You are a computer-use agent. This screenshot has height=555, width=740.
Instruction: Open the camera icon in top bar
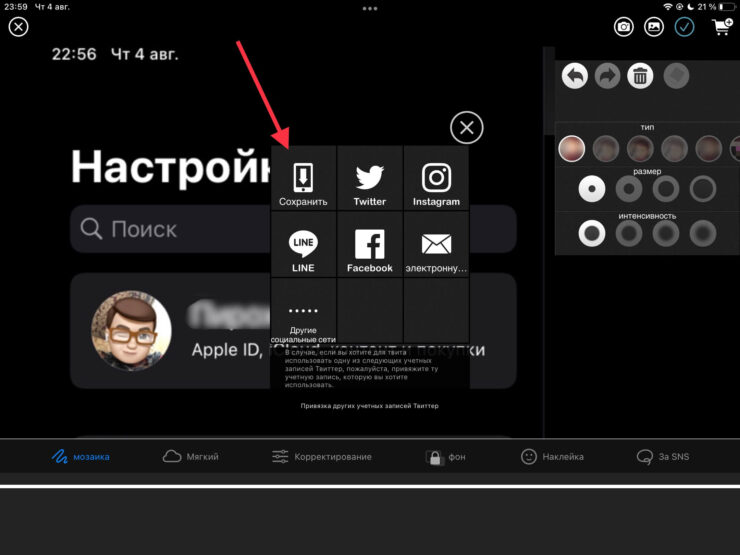click(624, 27)
